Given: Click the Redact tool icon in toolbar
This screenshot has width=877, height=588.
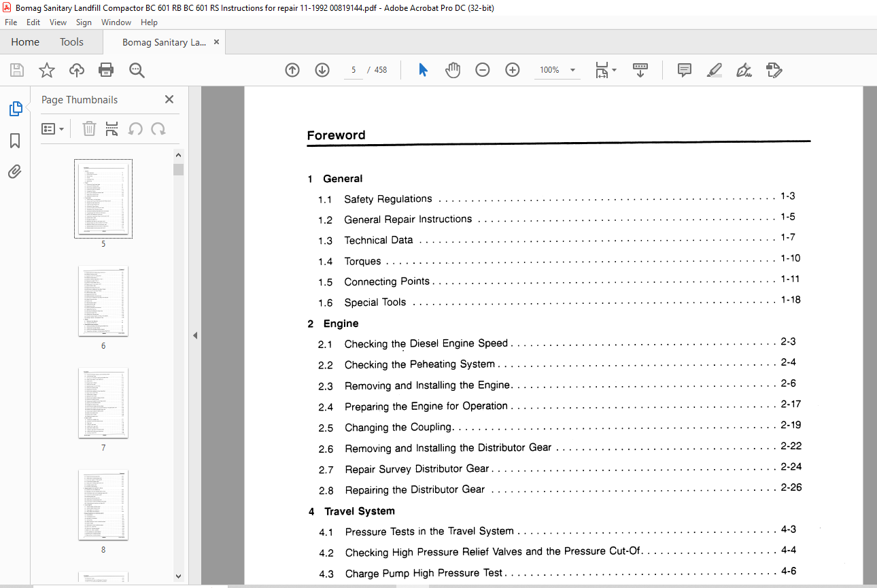Looking at the screenshot, I should [x=774, y=70].
